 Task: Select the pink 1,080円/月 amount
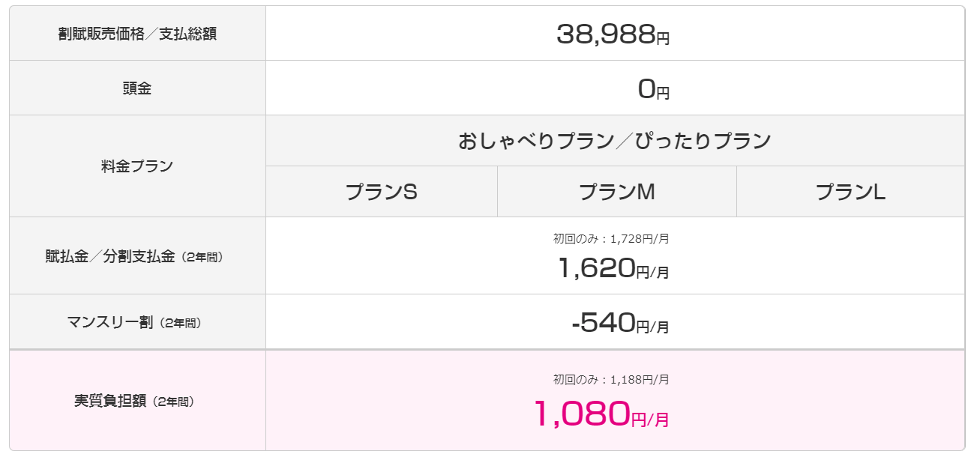point(601,414)
